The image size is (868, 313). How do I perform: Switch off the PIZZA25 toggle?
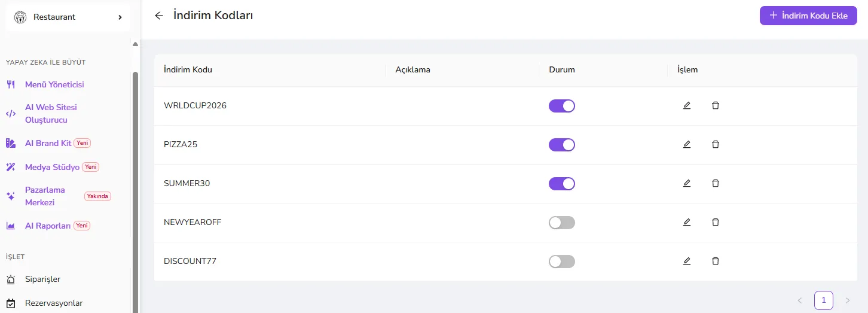pyautogui.click(x=562, y=145)
